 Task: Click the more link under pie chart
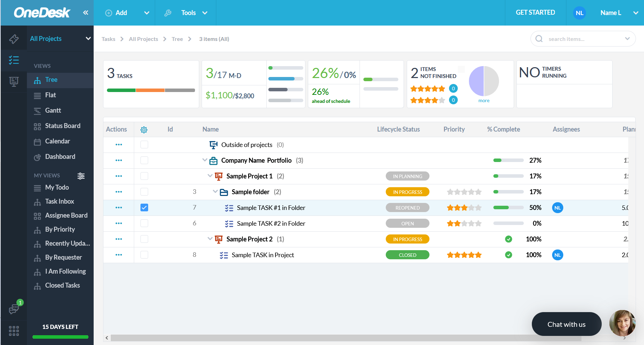pyautogui.click(x=484, y=101)
